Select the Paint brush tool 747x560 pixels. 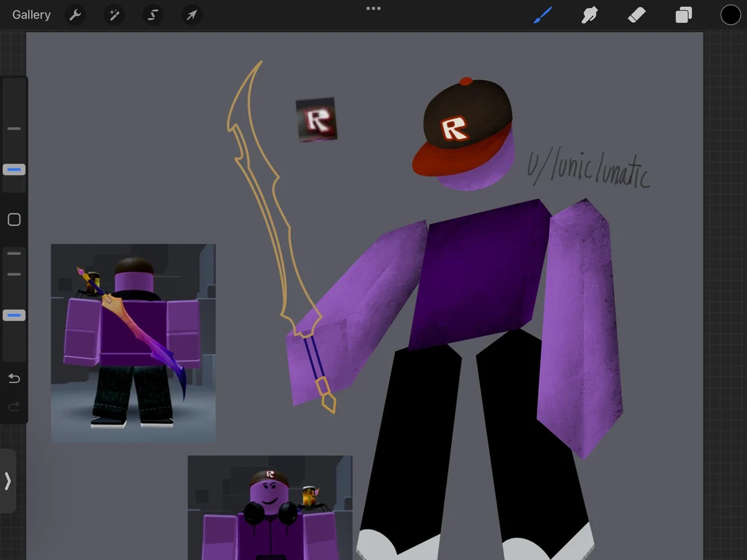[542, 15]
